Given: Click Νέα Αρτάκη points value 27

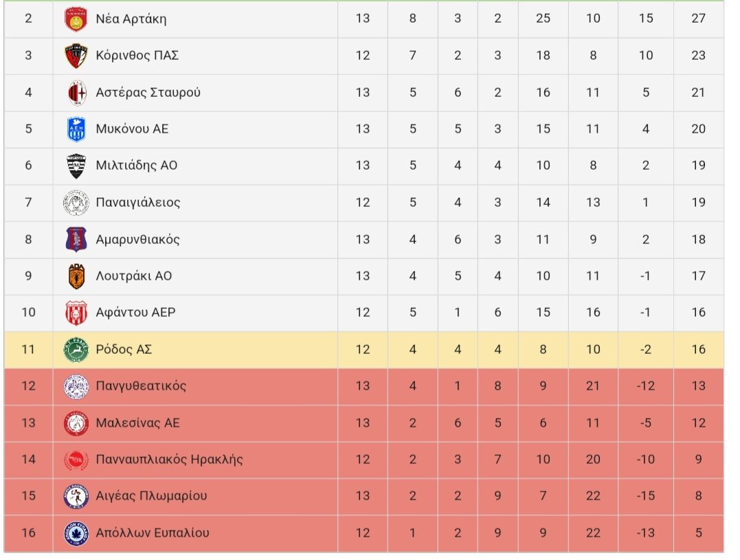Looking at the screenshot, I should pos(698,19).
